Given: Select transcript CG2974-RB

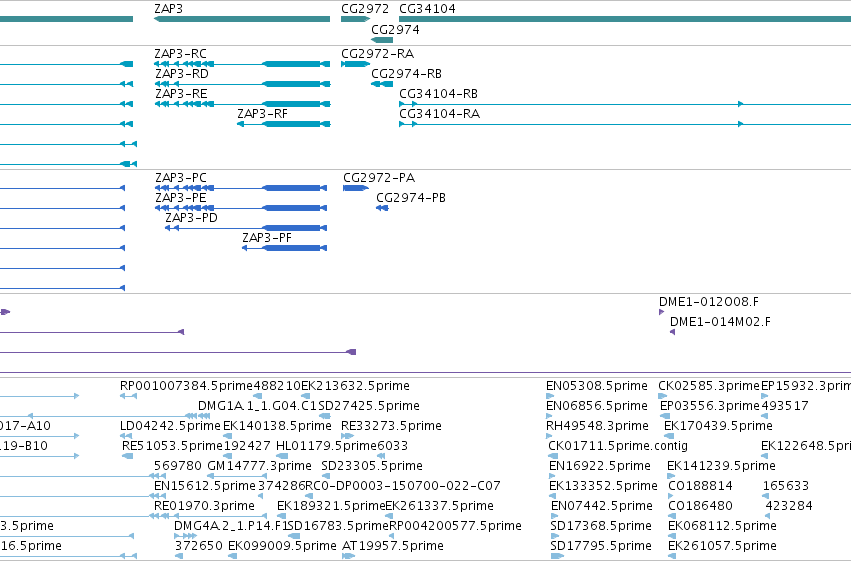Looking at the screenshot, I should [x=407, y=74].
